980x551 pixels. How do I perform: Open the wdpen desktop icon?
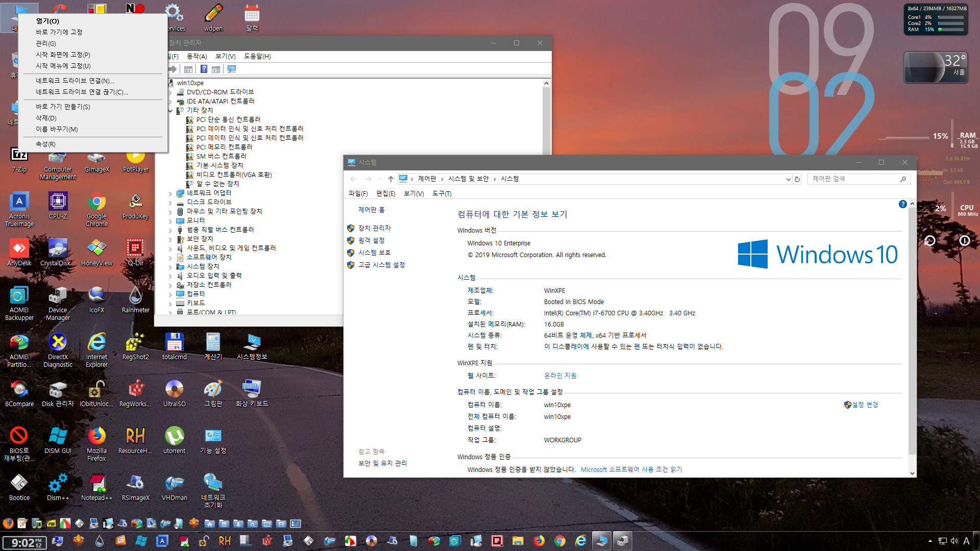pos(213,18)
